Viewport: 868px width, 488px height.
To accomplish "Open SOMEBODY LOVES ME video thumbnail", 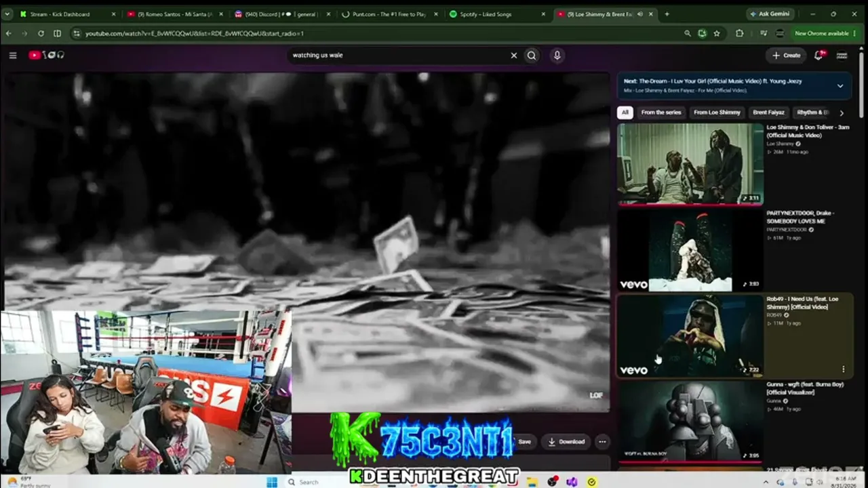I will pos(690,250).
